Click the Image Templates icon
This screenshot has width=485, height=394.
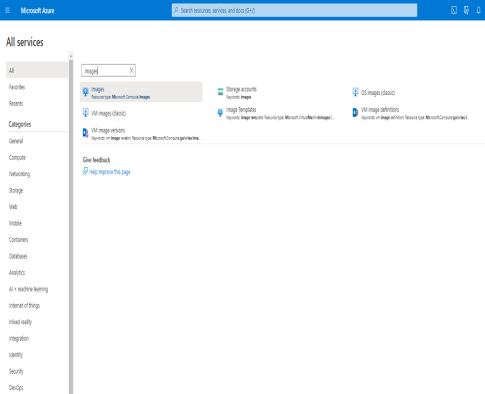[220, 113]
